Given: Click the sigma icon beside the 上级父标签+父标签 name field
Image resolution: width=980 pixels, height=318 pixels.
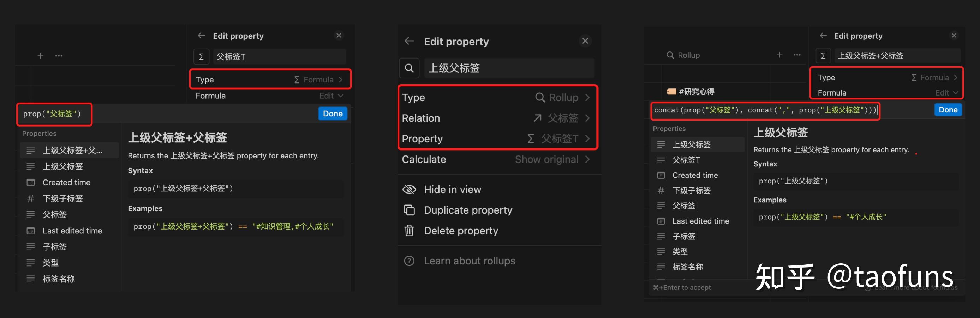Looking at the screenshot, I should (x=823, y=55).
